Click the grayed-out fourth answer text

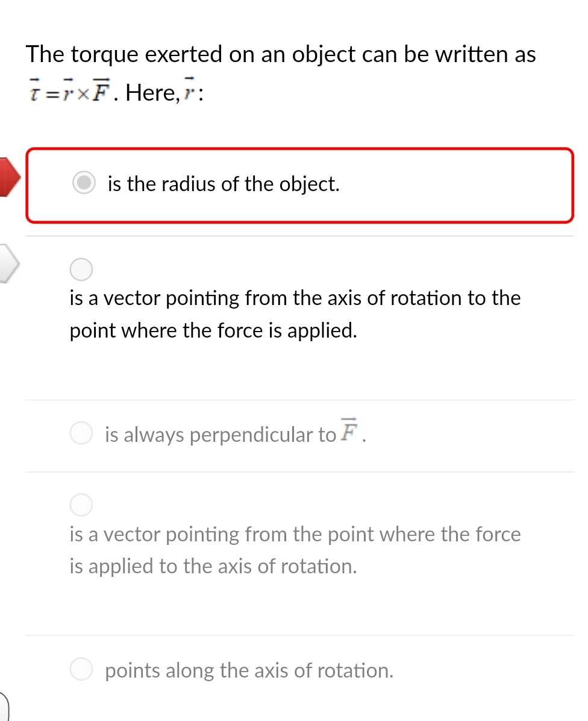[x=295, y=550]
